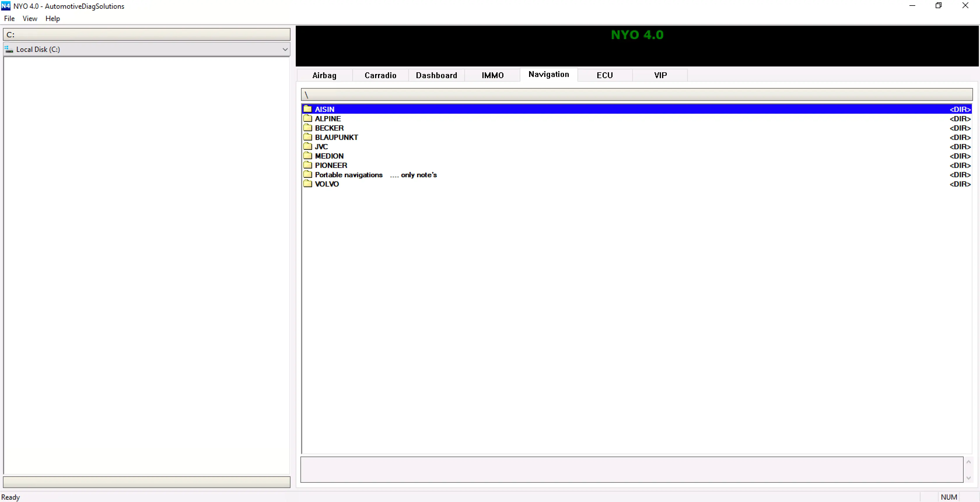This screenshot has width=980, height=502.
Task: Switch to the Carradio tab
Action: tap(380, 75)
